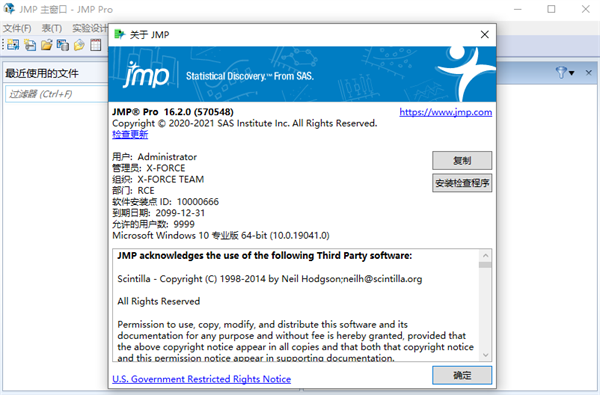The height and width of the screenshot is (395, 600).
Task: Open the https://www.jmp.com link
Action: [x=445, y=112]
